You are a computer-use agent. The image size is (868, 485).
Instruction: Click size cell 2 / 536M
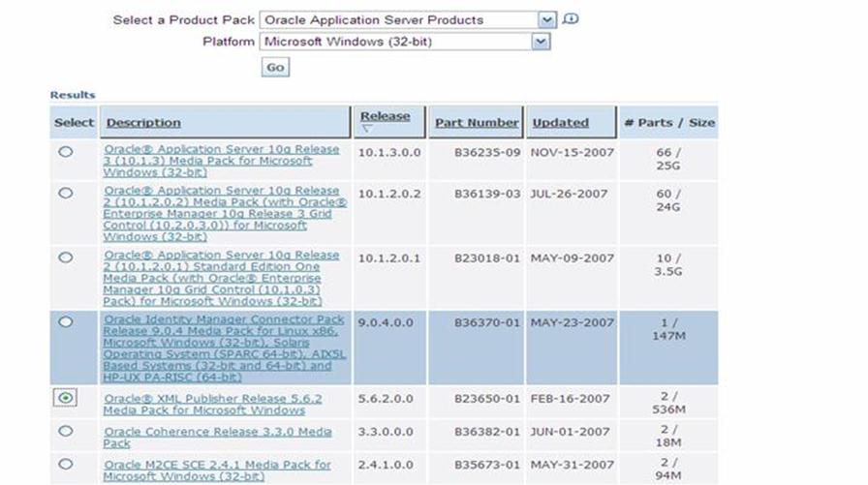668,403
